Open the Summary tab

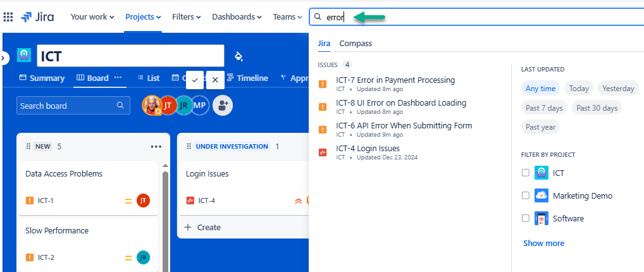42,78
